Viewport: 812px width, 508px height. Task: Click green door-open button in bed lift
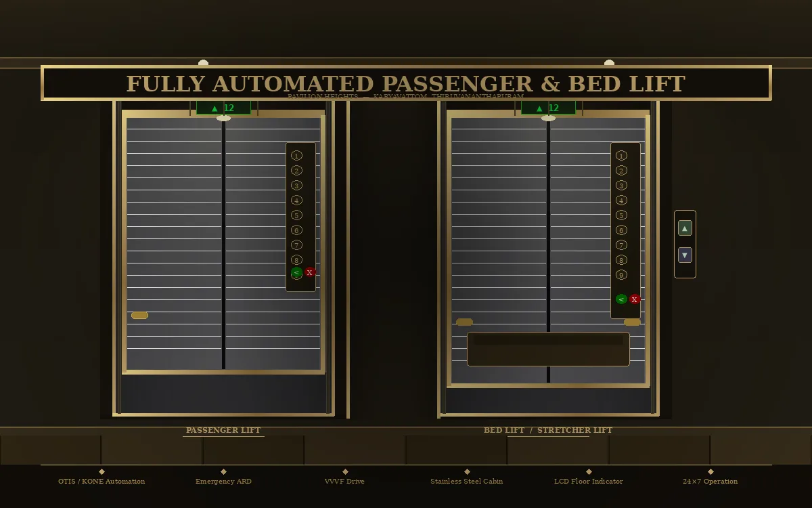[x=621, y=299]
